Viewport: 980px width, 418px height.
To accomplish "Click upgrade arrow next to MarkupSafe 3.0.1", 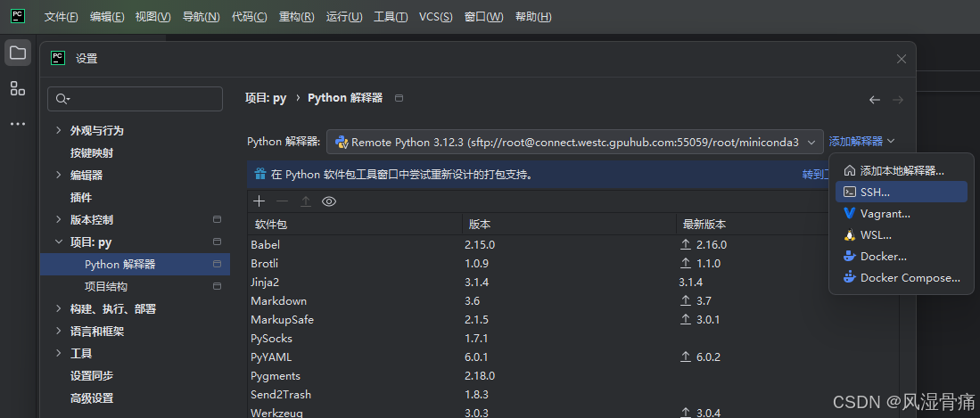I will coord(686,319).
